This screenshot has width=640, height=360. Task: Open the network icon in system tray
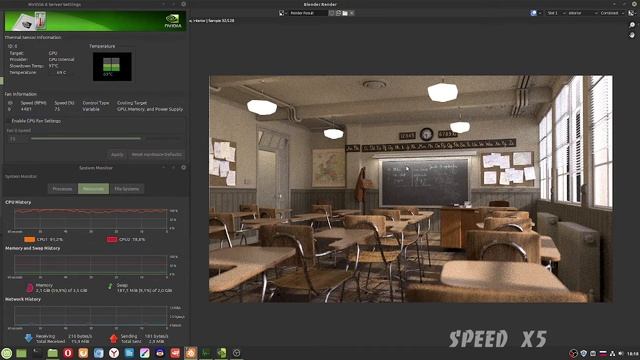[612, 353]
